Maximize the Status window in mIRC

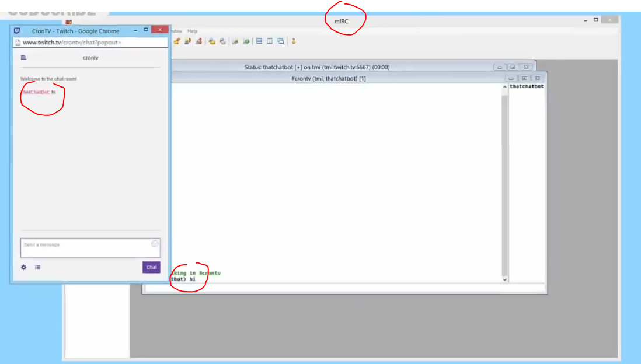coord(513,67)
